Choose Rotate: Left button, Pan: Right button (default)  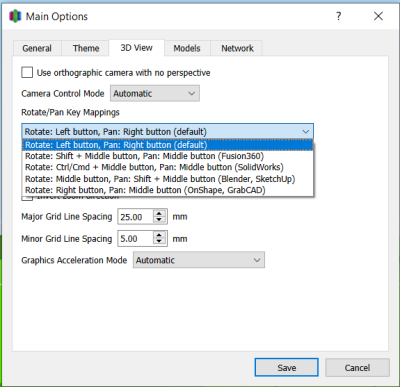click(168, 145)
